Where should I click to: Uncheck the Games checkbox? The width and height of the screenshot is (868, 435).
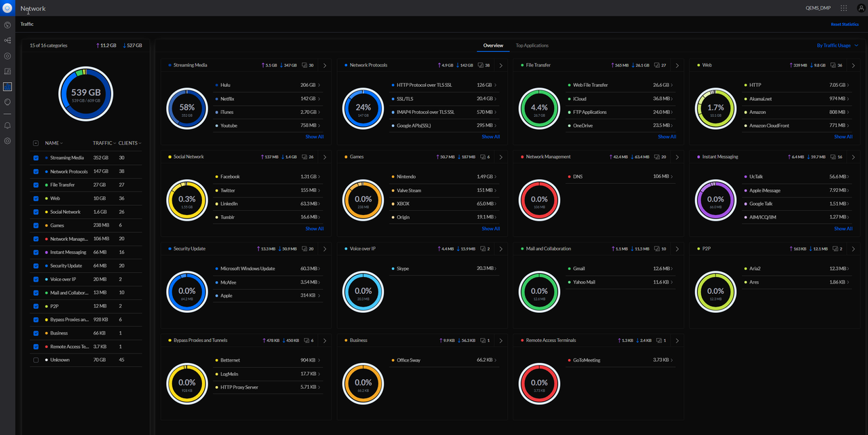(36, 225)
